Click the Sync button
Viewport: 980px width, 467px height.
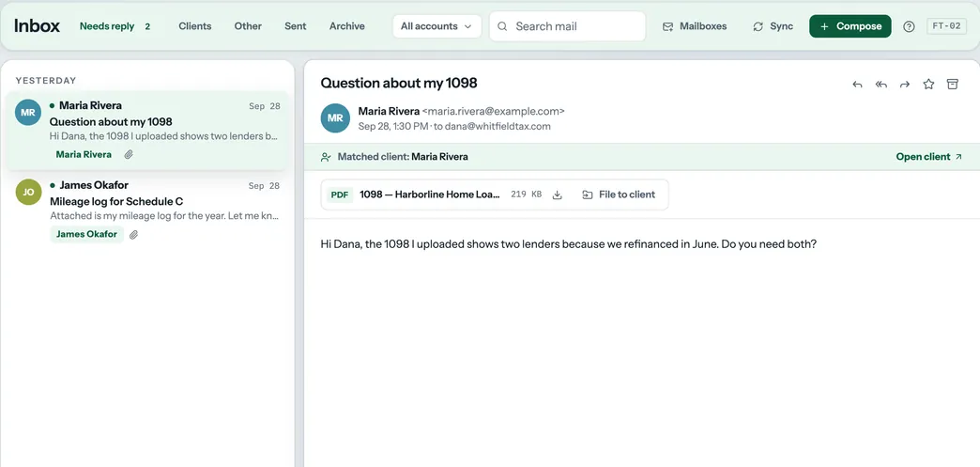[x=773, y=26]
